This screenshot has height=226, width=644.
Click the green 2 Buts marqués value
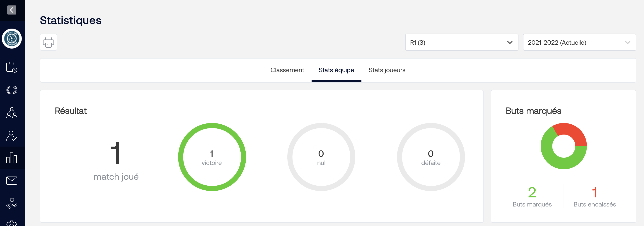pos(532,192)
